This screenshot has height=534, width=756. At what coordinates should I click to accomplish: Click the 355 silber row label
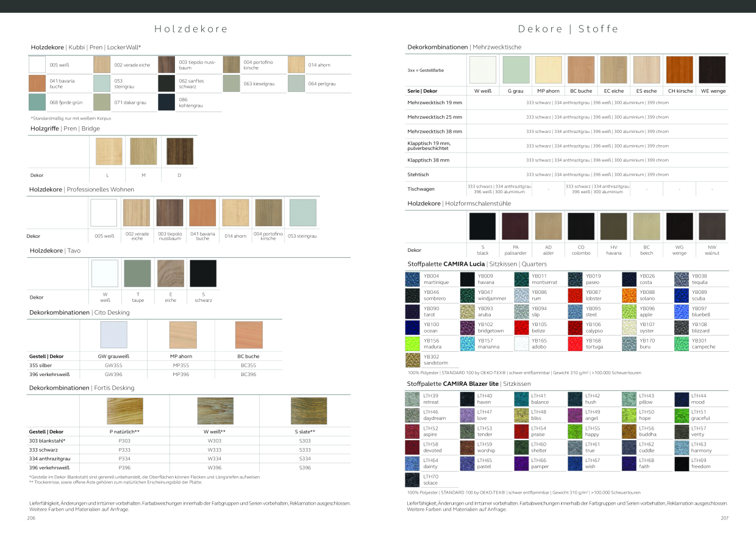pos(40,365)
